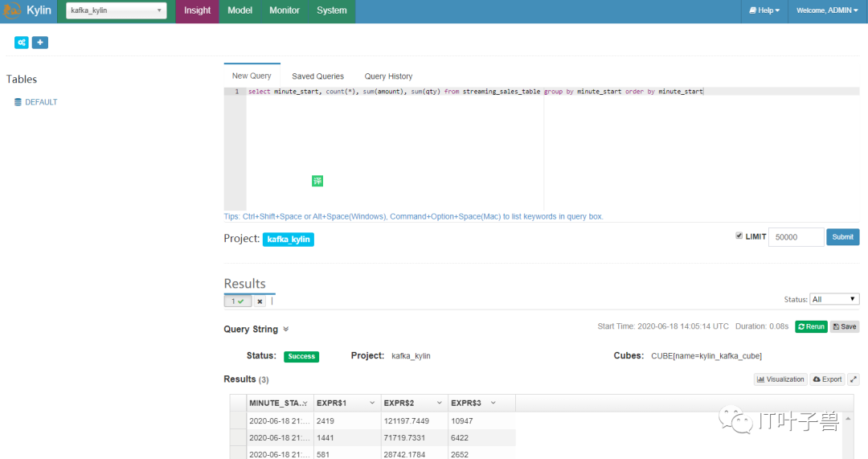Click cell value 6422
Screen dimensions: 868x459
(x=460, y=438)
